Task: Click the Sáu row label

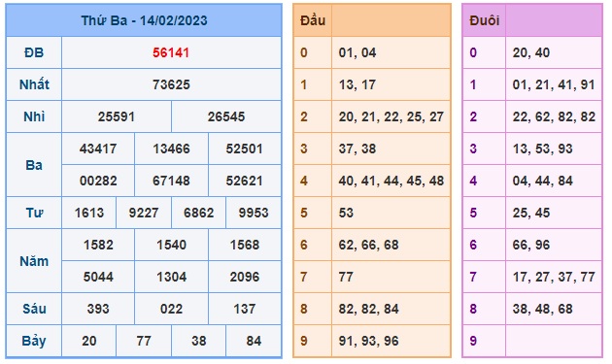Action: (x=34, y=309)
